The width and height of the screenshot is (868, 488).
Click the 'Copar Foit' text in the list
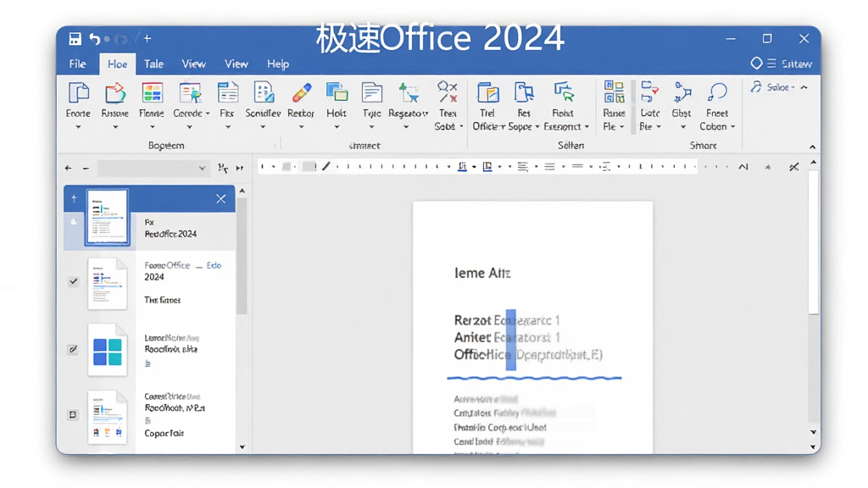tap(164, 433)
